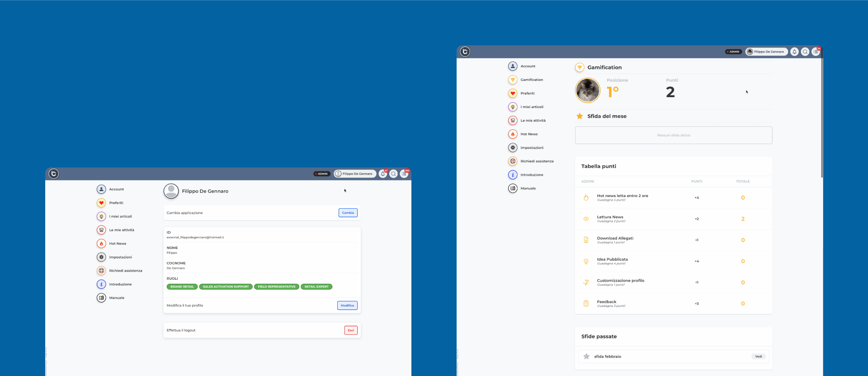Open the search magnifier in the right window header
The image size is (868, 376).
tap(805, 52)
